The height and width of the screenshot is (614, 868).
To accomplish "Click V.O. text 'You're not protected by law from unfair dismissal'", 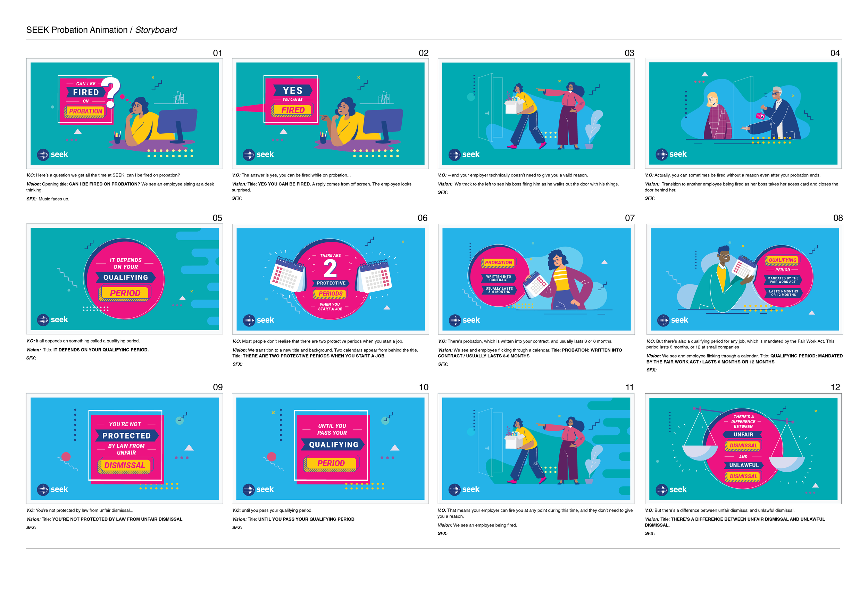I will (80, 510).
